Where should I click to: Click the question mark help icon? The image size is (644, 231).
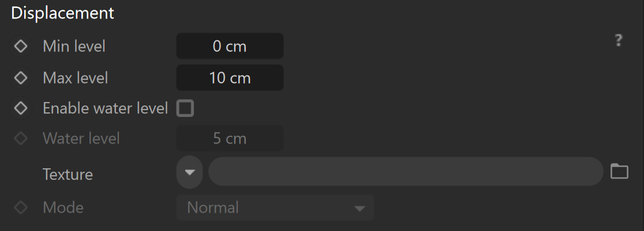[619, 41]
